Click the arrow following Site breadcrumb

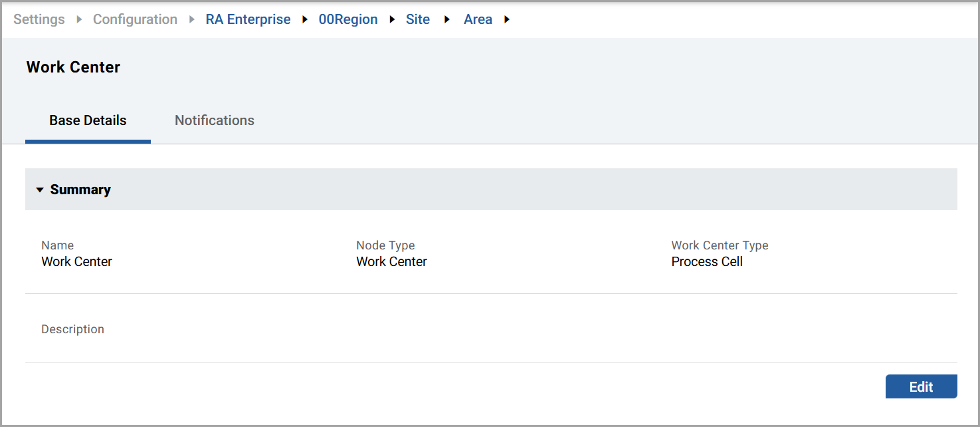447,19
